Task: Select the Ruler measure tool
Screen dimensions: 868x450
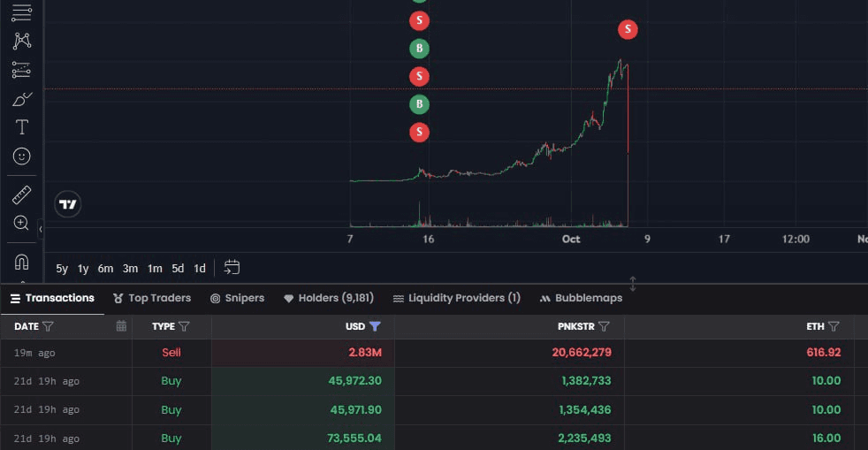Action: 21,194
